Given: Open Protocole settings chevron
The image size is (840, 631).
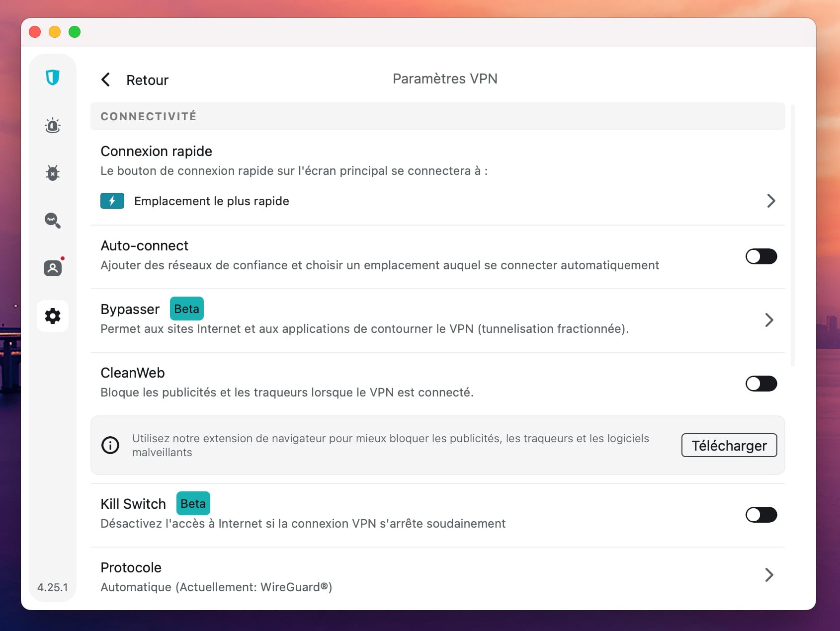Looking at the screenshot, I should [x=769, y=575].
